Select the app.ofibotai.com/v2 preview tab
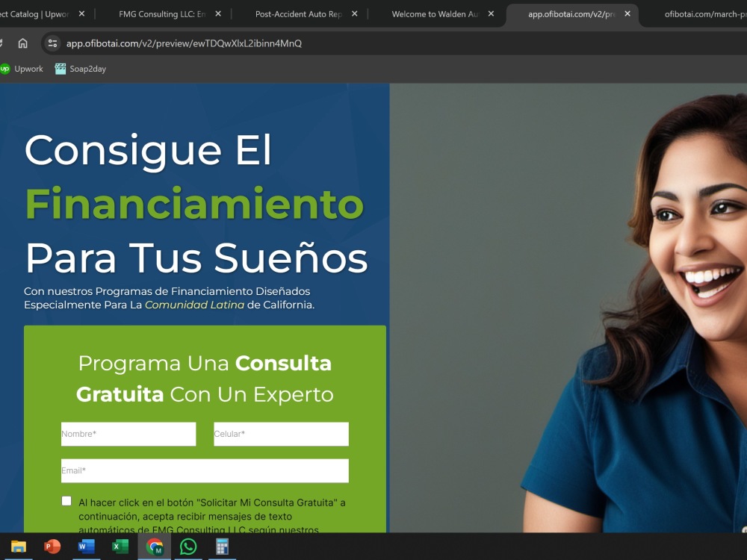 click(571, 14)
